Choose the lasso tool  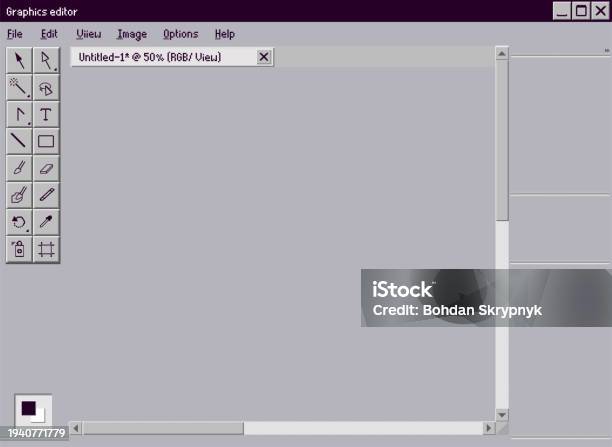click(x=46, y=87)
